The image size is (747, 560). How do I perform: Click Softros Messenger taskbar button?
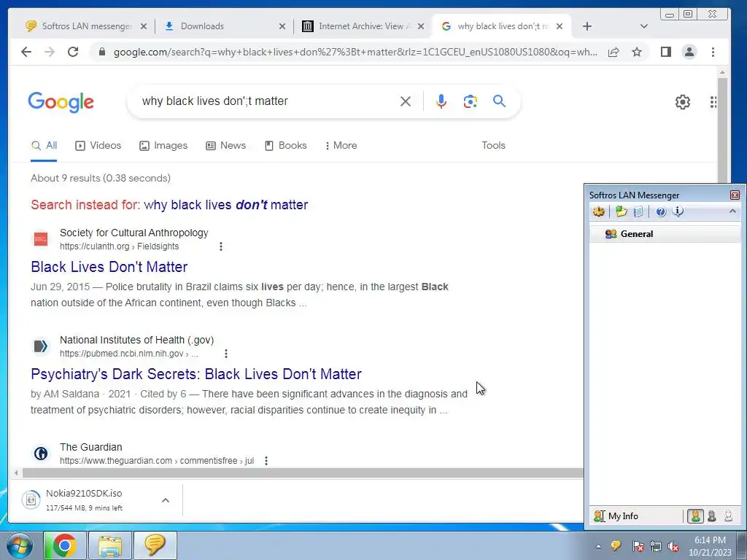(x=155, y=545)
